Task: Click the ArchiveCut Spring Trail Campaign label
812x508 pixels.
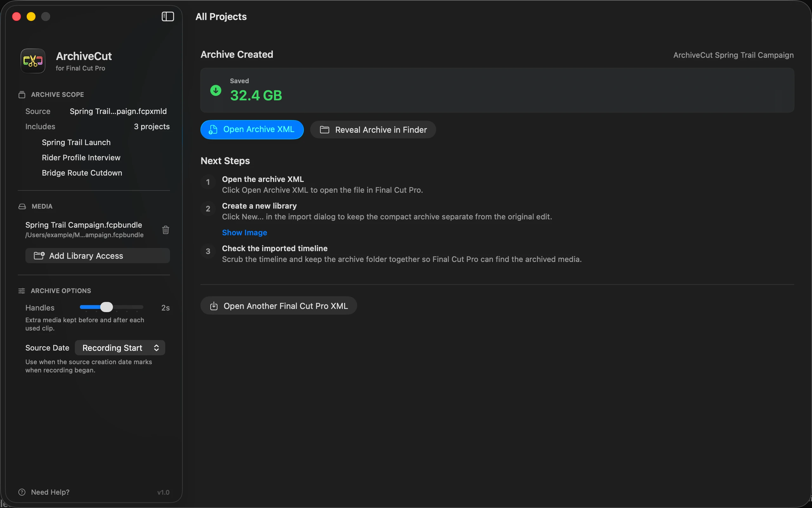Action: [733, 55]
